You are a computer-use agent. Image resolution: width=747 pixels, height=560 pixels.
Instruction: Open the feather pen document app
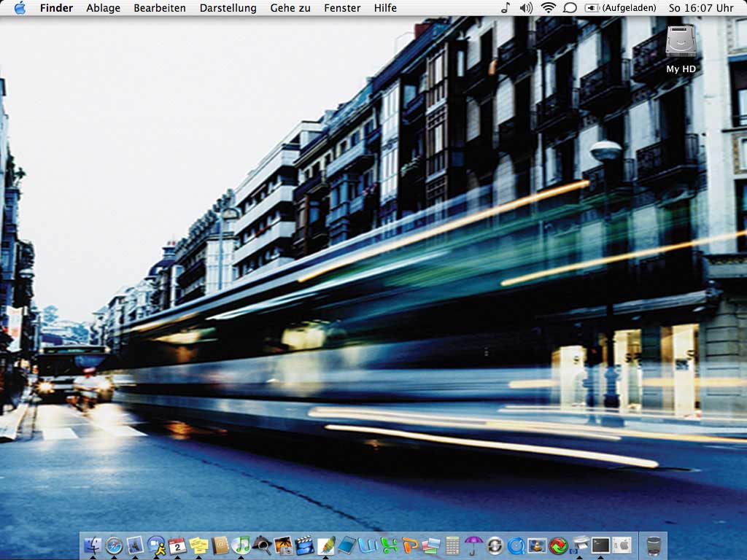[x=326, y=545]
